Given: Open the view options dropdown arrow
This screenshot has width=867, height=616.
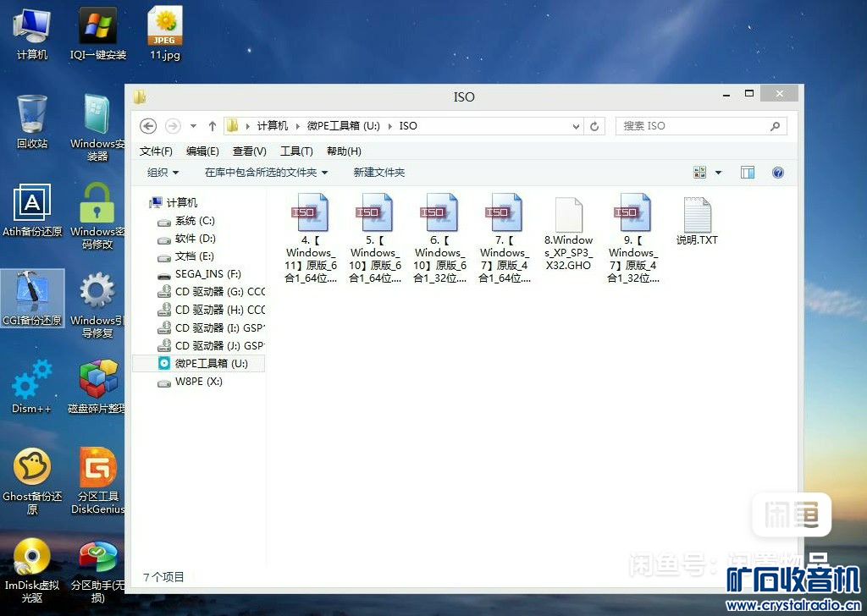Looking at the screenshot, I should coord(718,173).
